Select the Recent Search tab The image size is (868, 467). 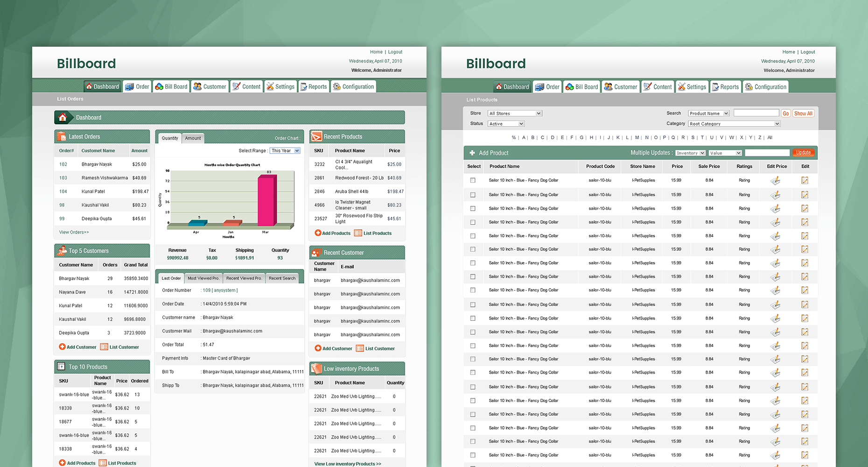point(282,278)
